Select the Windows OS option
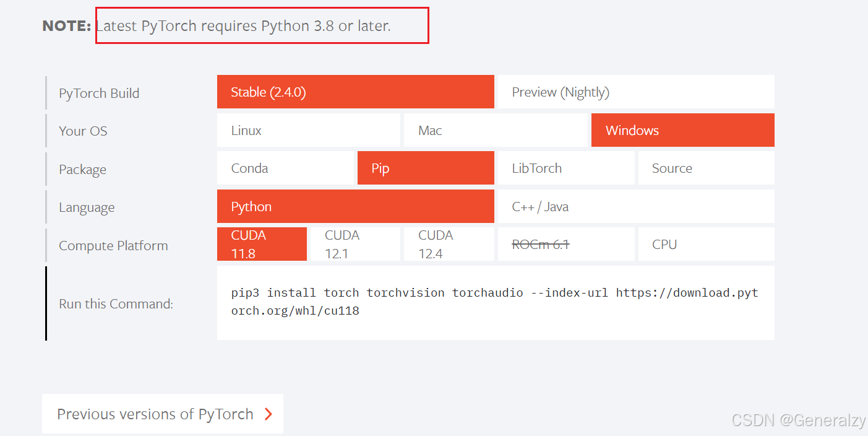 [x=682, y=131]
